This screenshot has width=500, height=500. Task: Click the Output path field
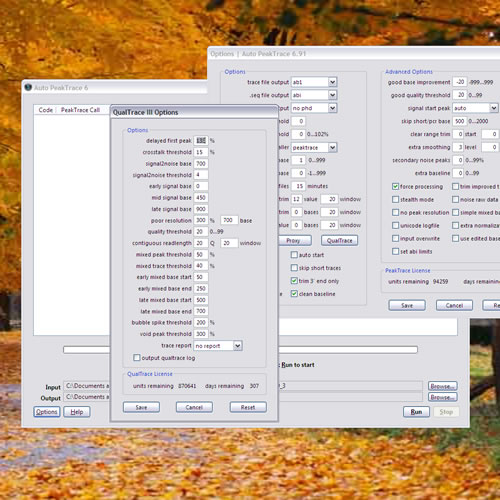[x=243, y=397]
